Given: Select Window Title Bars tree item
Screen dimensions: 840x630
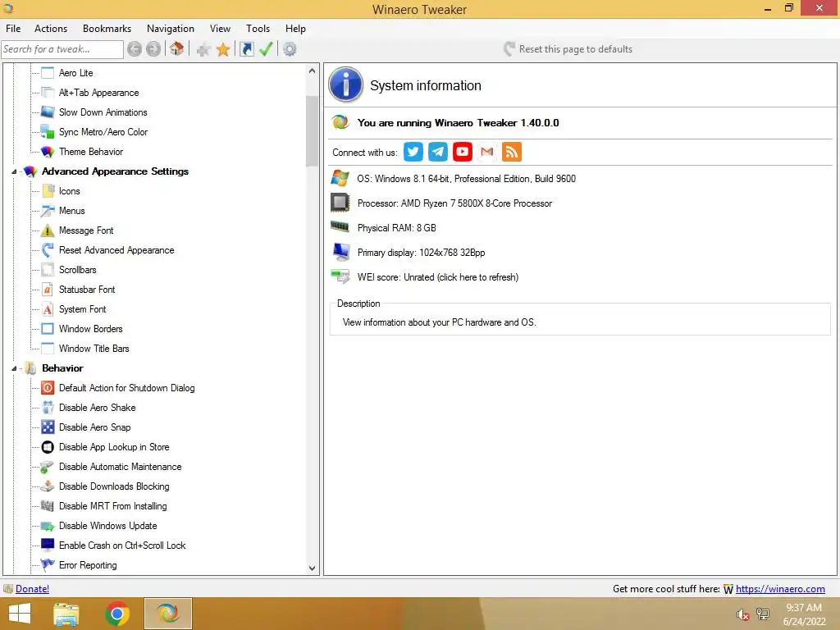Looking at the screenshot, I should click(x=94, y=348).
